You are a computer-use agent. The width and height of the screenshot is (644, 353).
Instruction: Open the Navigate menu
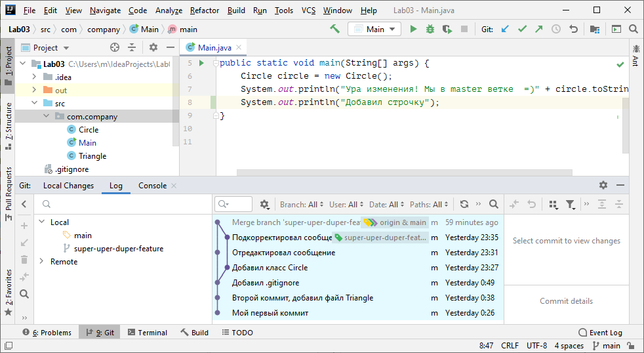pyautogui.click(x=105, y=10)
